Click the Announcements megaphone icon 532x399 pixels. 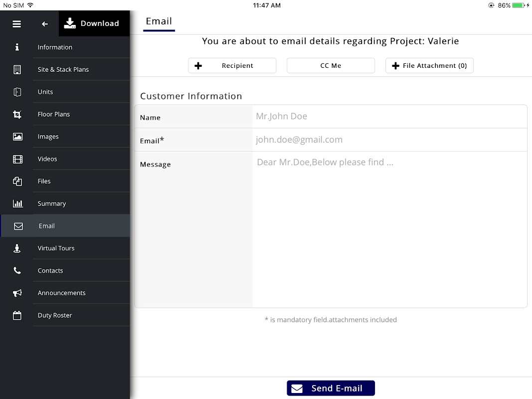[17, 293]
